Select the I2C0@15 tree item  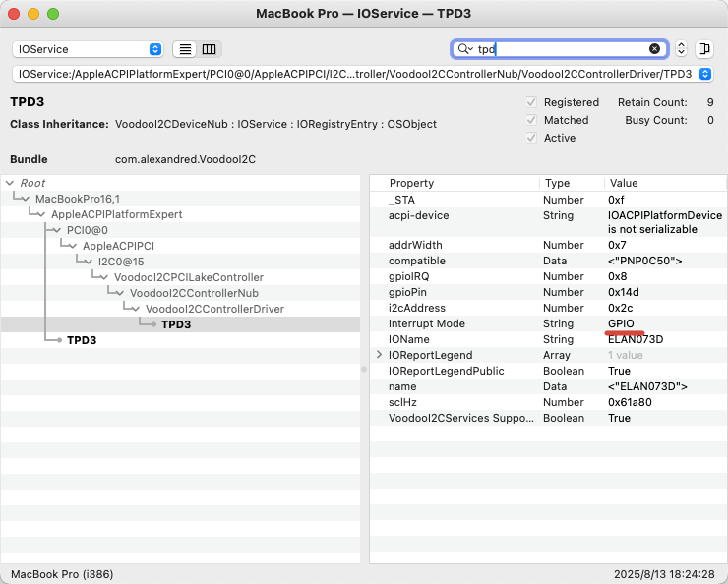[x=121, y=262]
